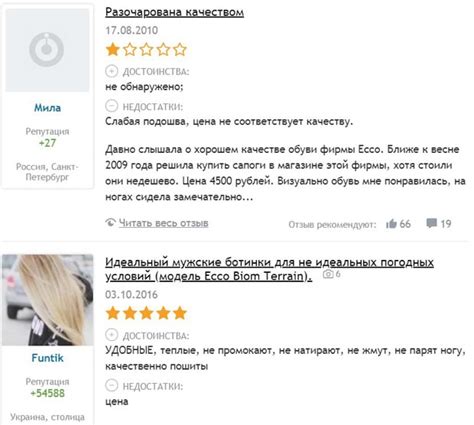Click the eye icon beside Читать весь отзыв
This screenshot has width=474, height=425.
[111, 222]
